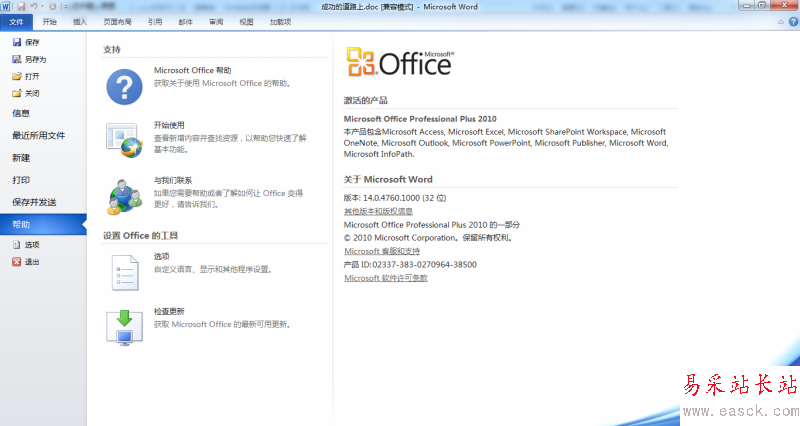Select 打开 text in the backstage sidebar
The image size is (800, 426).
point(32,77)
